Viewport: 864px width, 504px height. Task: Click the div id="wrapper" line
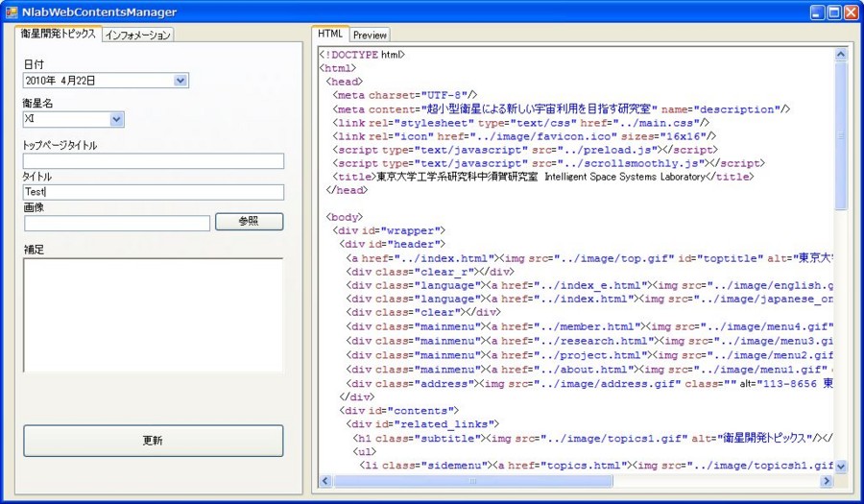pos(389,230)
